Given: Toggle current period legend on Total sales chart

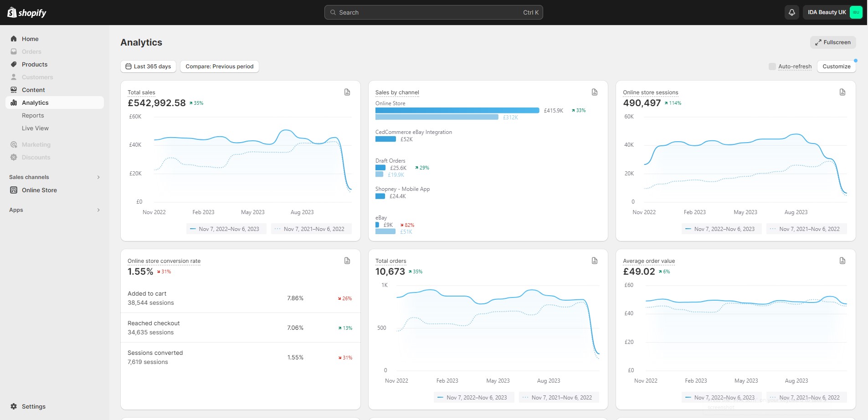Looking at the screenshot, I should (x=226, y=229).
